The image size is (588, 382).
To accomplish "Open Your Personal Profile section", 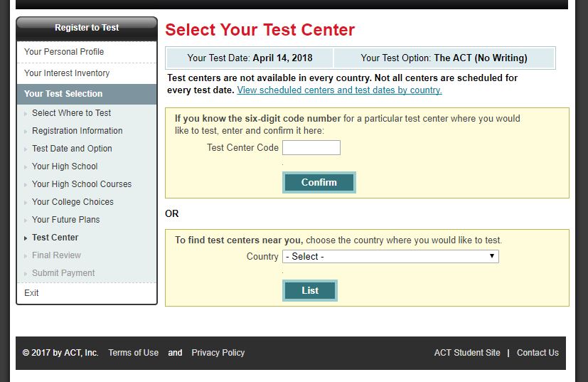I will pyautogui.click(x=64, y=52).
